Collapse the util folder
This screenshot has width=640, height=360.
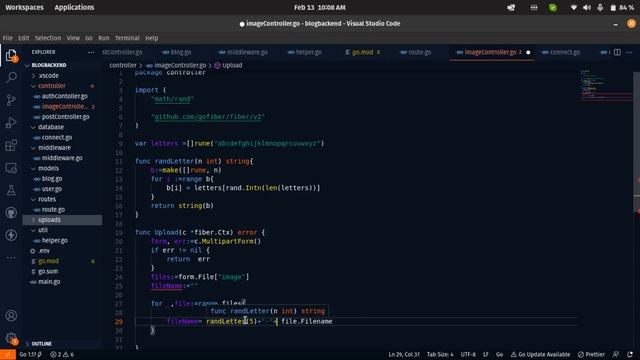(x=43, y=230)
